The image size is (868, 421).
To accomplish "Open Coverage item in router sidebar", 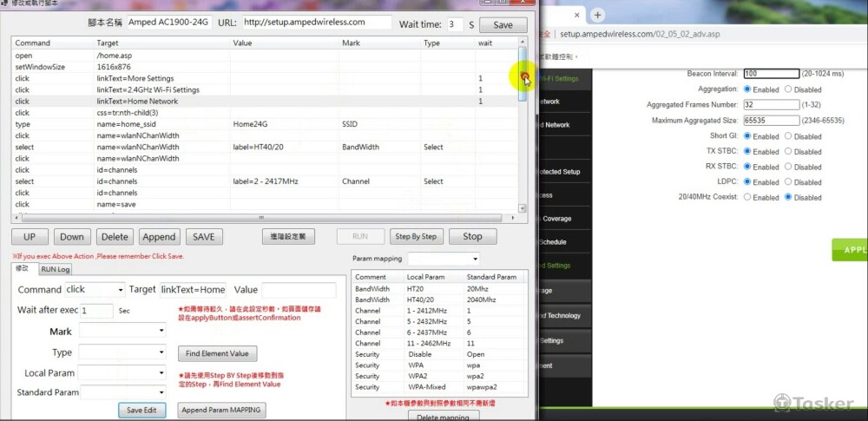I will click(x=556, y=219).
